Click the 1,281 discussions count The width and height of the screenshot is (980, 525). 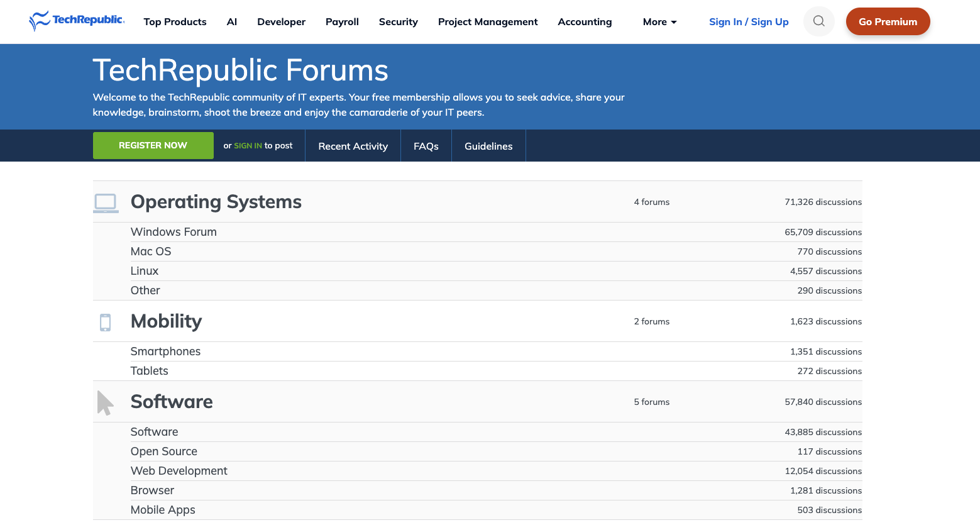coord(826,490)
